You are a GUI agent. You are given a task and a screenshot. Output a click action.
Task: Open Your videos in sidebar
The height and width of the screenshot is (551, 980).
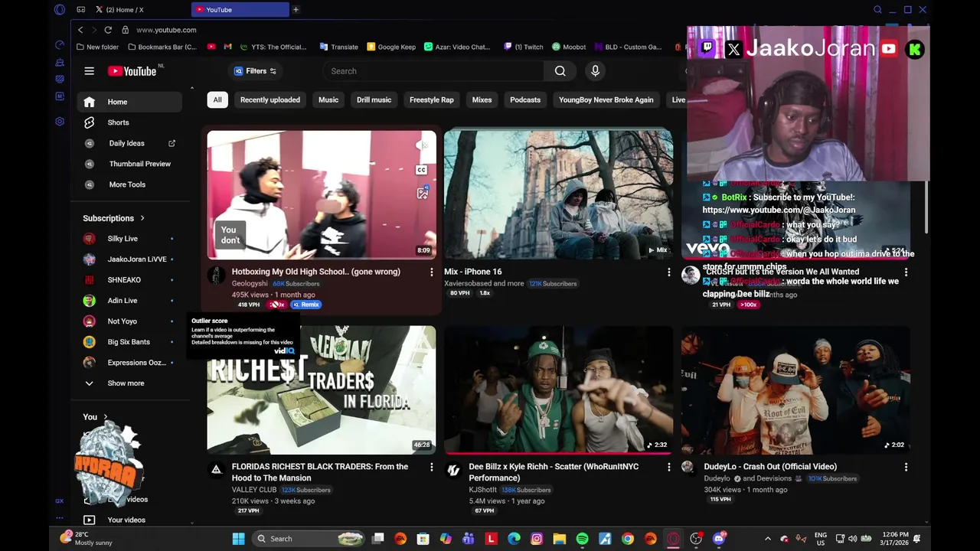(129, 520)
